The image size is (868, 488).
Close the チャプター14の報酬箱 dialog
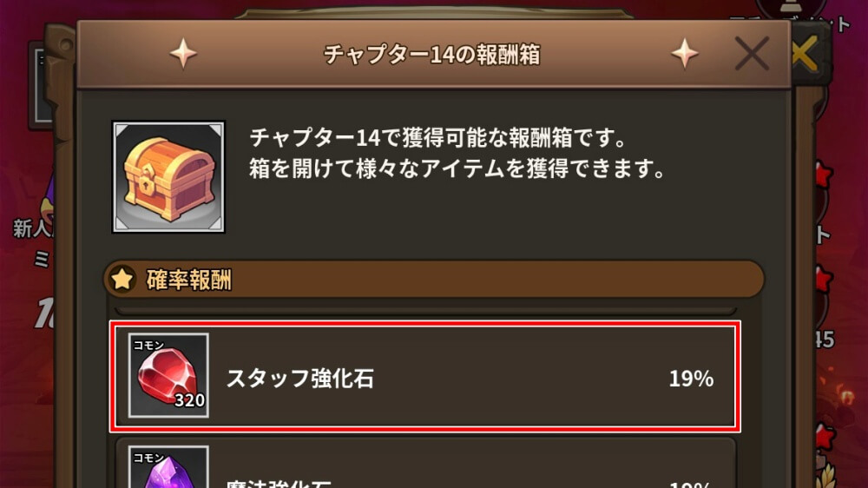click(752, 54)
